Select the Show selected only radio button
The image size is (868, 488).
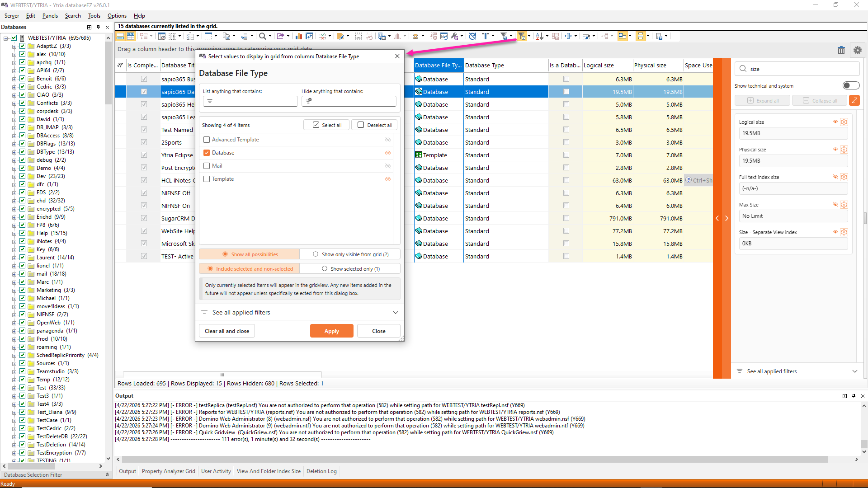[325, 269]
